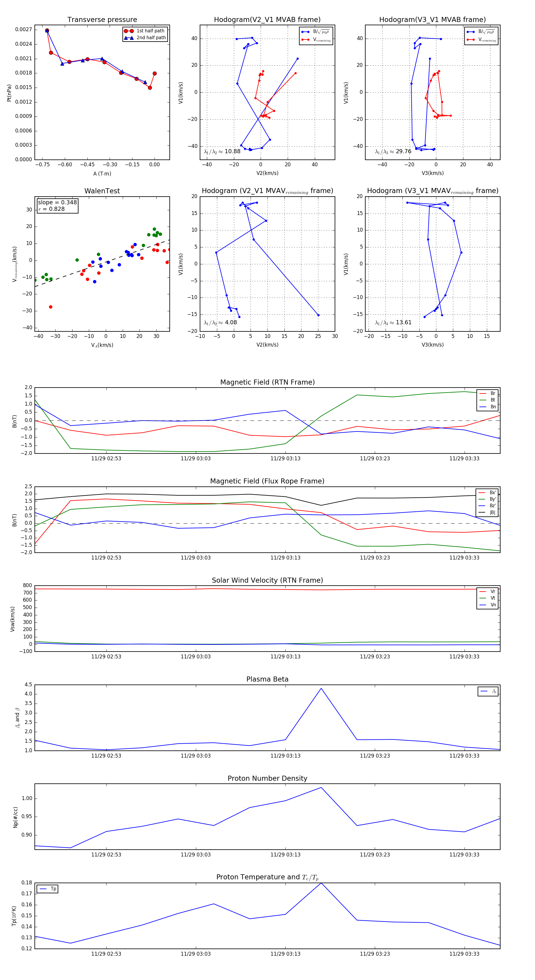Image resolution: width=535 pixels, height=980 pixels.
Task: Click the 'Vr' legend entry
Action: (488, 591)
